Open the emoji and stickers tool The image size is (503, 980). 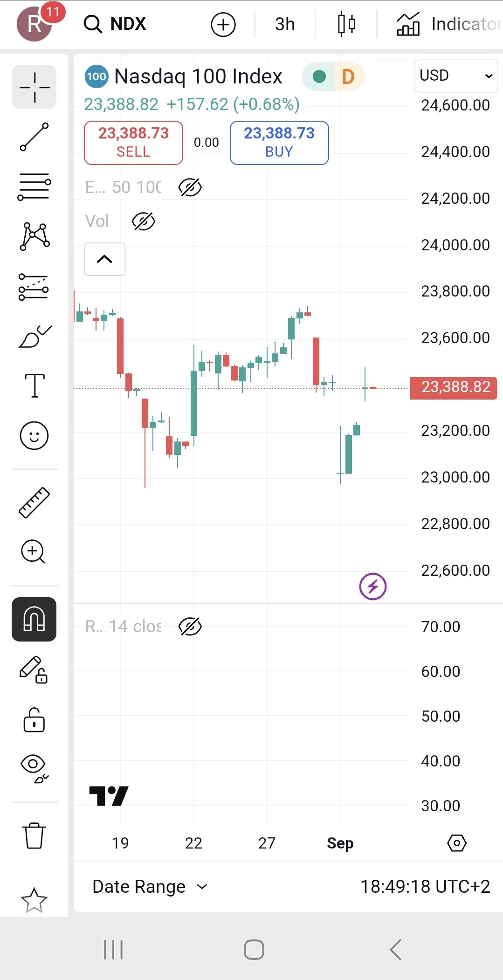[34, 435]
